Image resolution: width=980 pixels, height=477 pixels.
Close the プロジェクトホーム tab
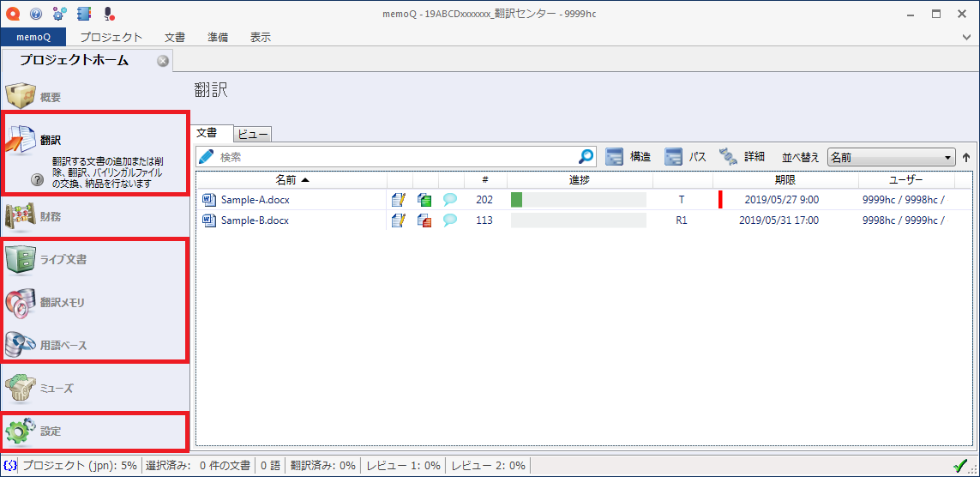click(163, 60)
